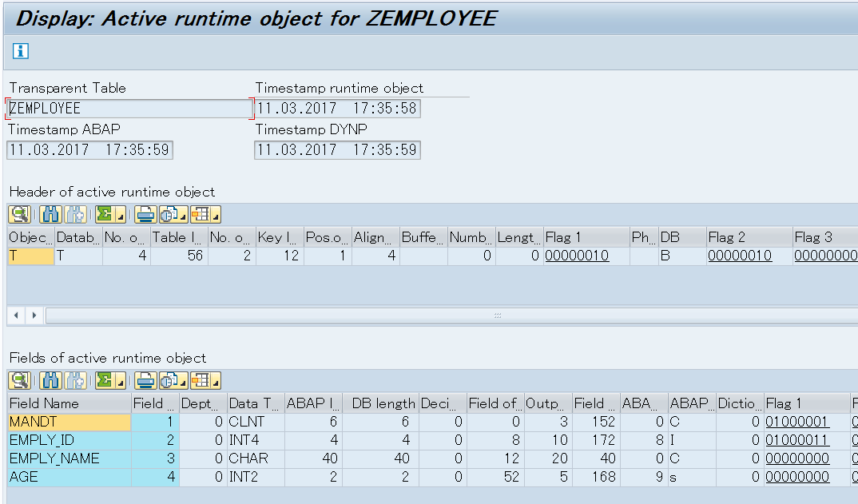Screen dimensions: 858x504
Task: Click the Data T.. column header
Action: pos(256,403)
